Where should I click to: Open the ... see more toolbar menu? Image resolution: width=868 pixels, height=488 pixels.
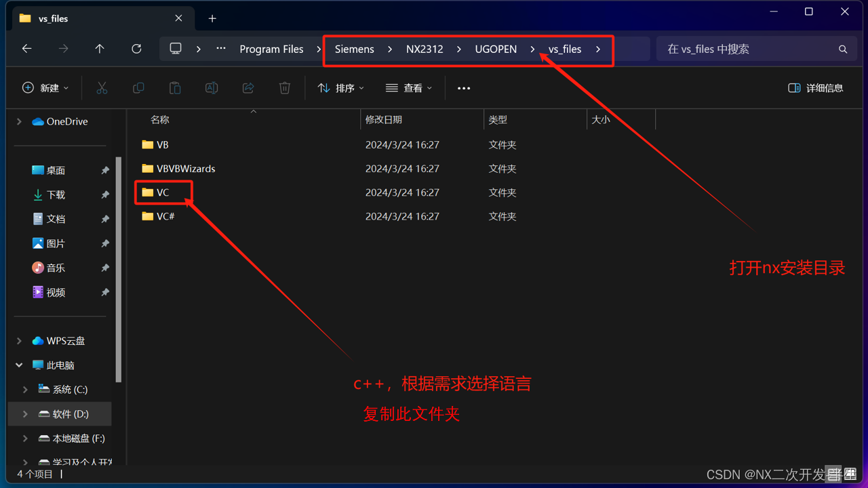tap(463, 87)
